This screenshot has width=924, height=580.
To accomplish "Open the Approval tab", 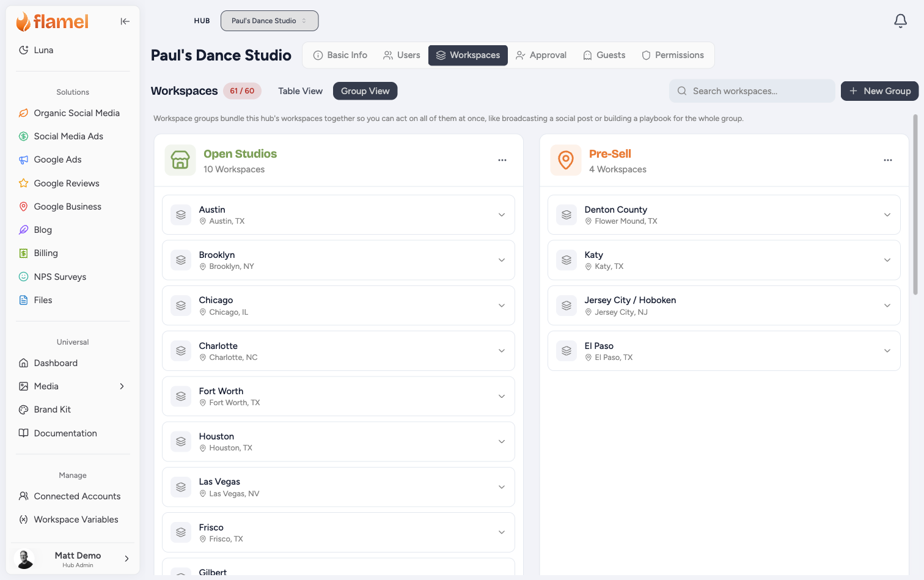I will pos(541,55).
